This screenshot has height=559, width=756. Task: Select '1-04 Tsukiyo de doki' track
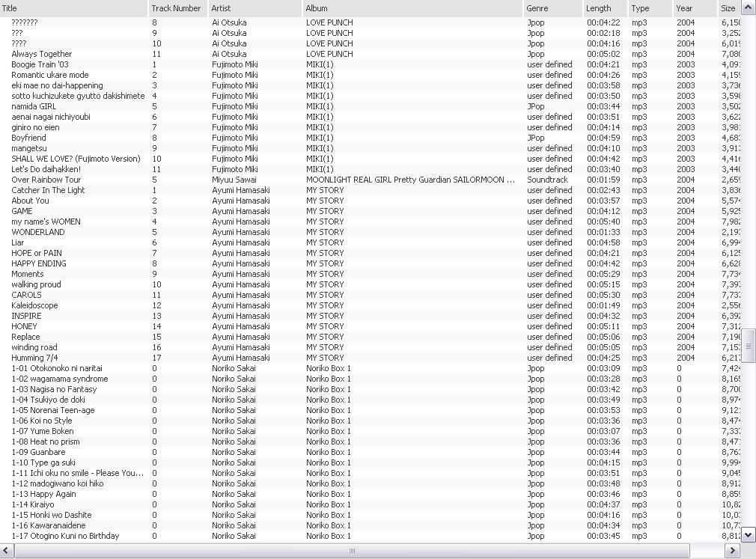(x=371, y=400)
